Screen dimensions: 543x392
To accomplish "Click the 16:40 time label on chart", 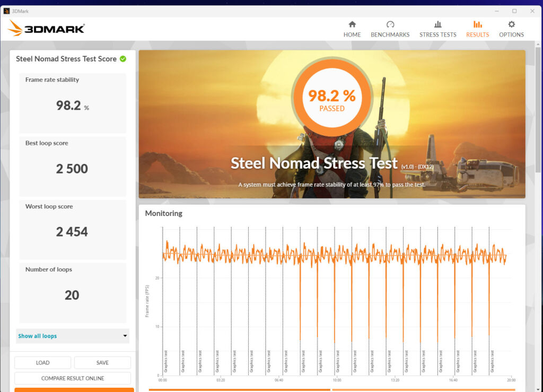I will (x=453, y=380).
